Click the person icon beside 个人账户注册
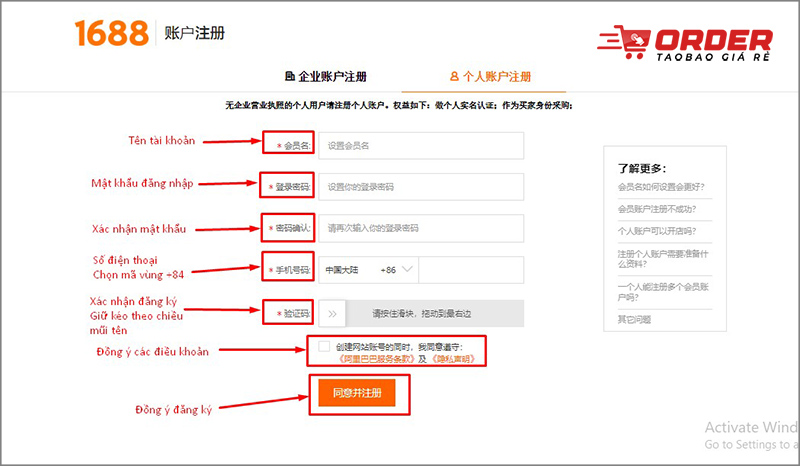This screenshot has height=466, width=800. click(x=455, y=77)
